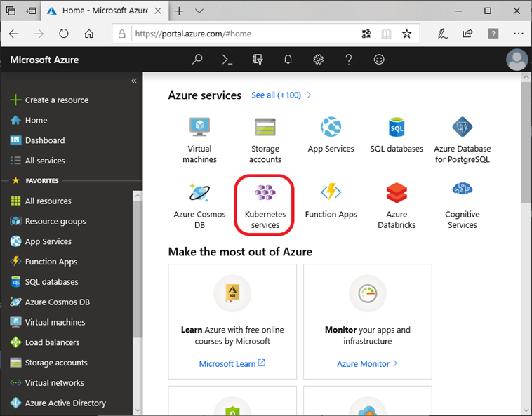
Task: Open Kubernetes services tile
Action: click(x=265, y=204)
